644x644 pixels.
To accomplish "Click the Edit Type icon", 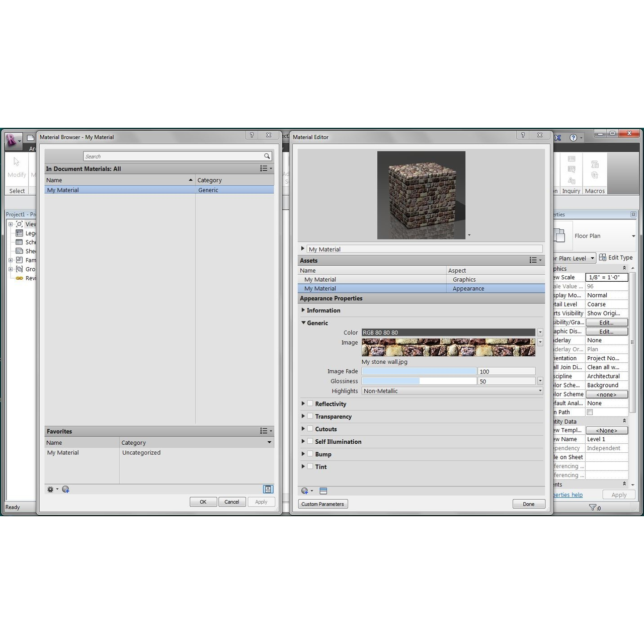I will click(602, 258).
